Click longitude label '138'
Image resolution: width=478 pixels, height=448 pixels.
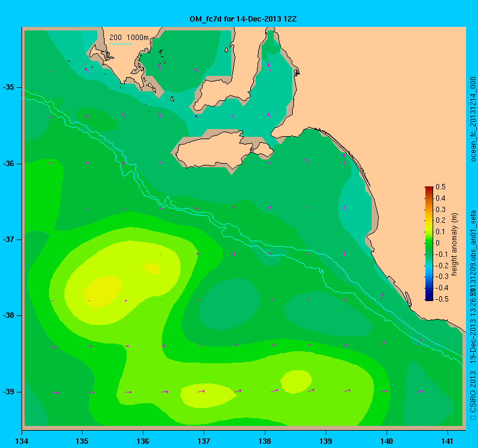click(265, 441)
